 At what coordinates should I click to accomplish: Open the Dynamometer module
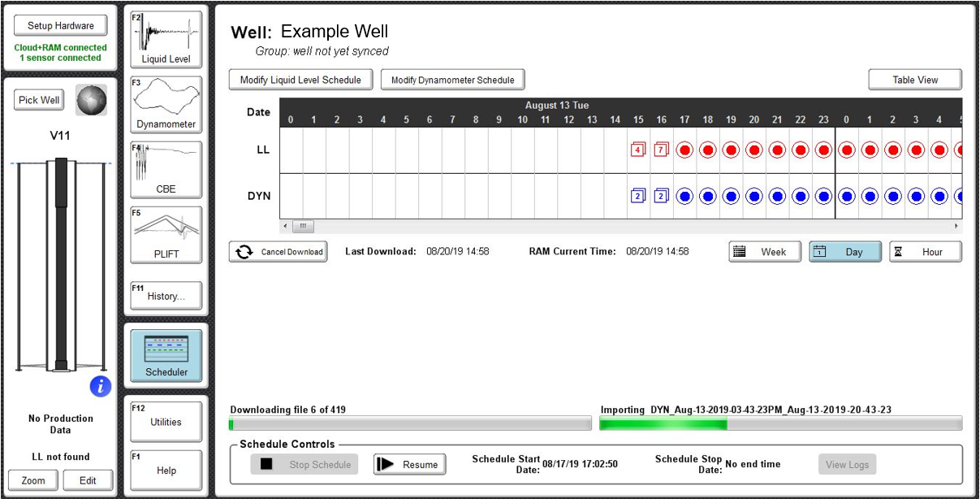166,104
